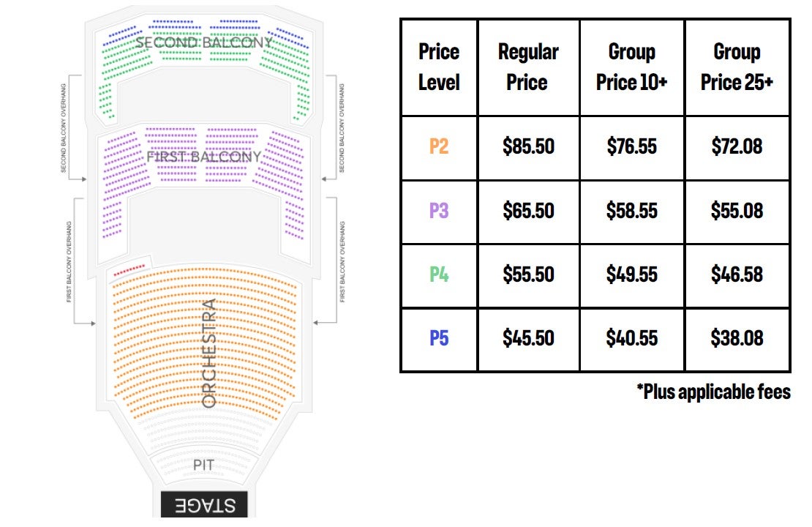Select the Group Price 10+ header
The width and height of the screenshot is (812, 527).
[x=632, y=67]
